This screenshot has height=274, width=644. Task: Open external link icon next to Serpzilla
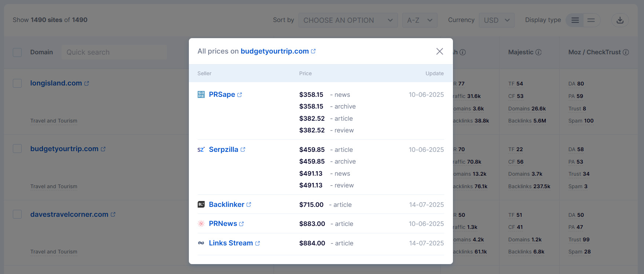pyautogui.click(x=243, y=150)
